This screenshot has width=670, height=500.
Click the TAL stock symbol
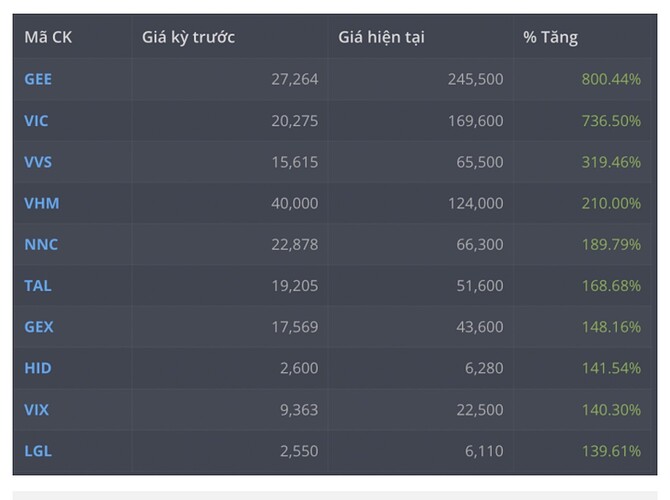tap(37, 286)
